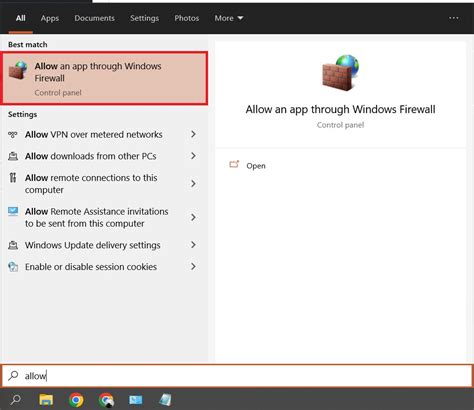Viewport: 474px width, 410px height.
Task: Click the remote connections tool icon
Action: pyautogui.click(x=13, y=178)
